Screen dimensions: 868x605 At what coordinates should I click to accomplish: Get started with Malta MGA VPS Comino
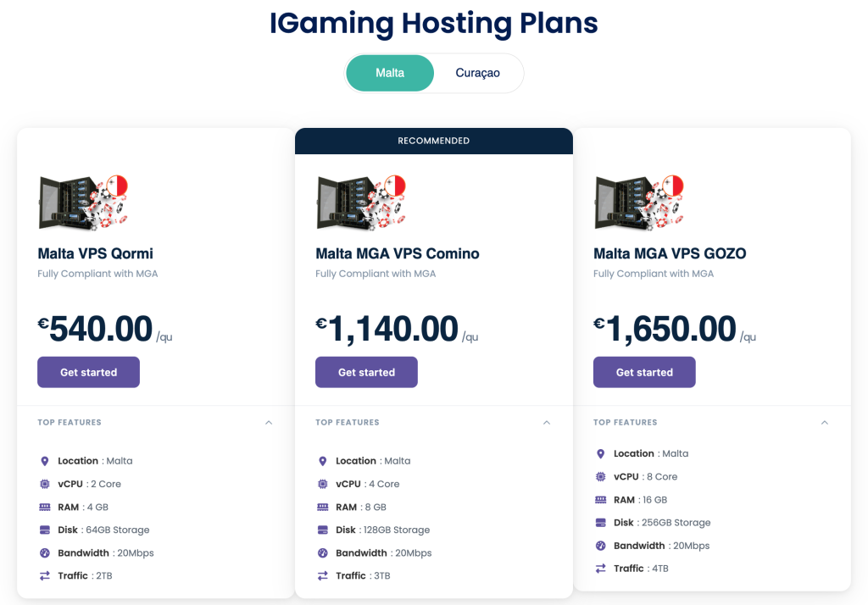click(366, 372)
